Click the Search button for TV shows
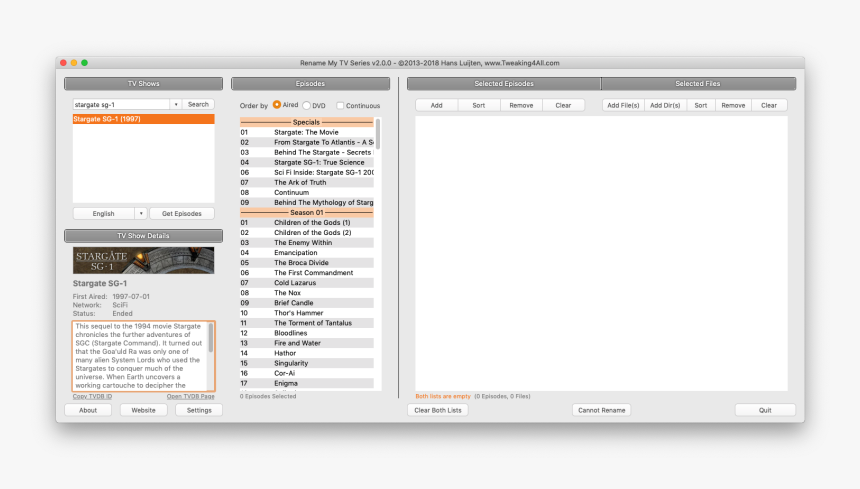 pos(198,104)
